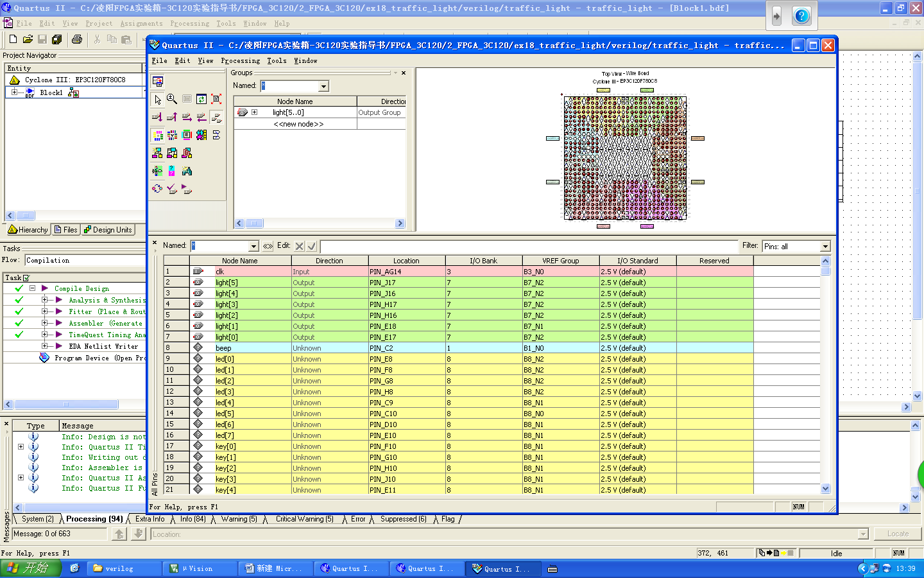The width and height of the screenshot is (924, 578).
Task: Click the blue question mark help button
Action: click(x=801, y=16)
